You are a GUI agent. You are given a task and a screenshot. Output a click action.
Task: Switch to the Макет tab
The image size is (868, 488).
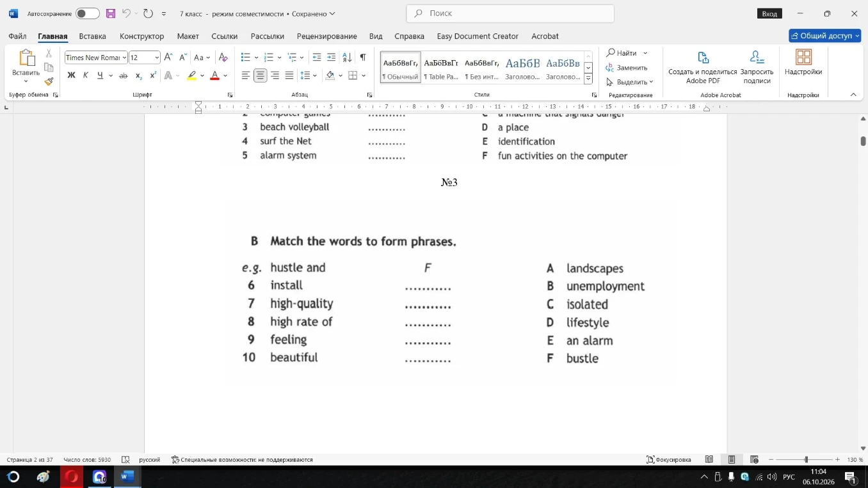pos(188,36)
